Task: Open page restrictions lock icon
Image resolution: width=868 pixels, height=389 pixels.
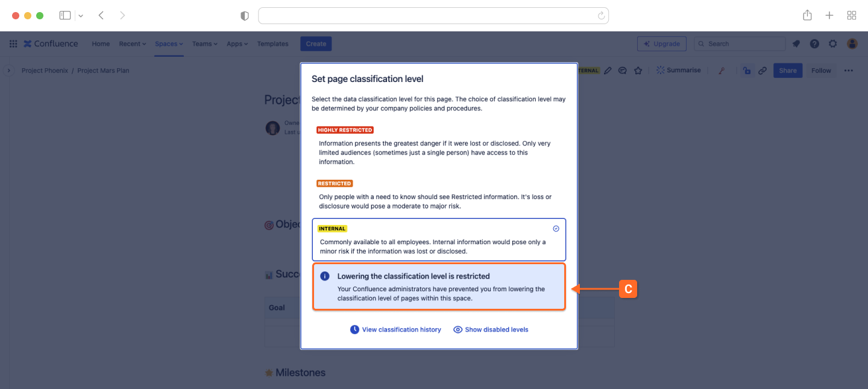Action: (747, 71)
